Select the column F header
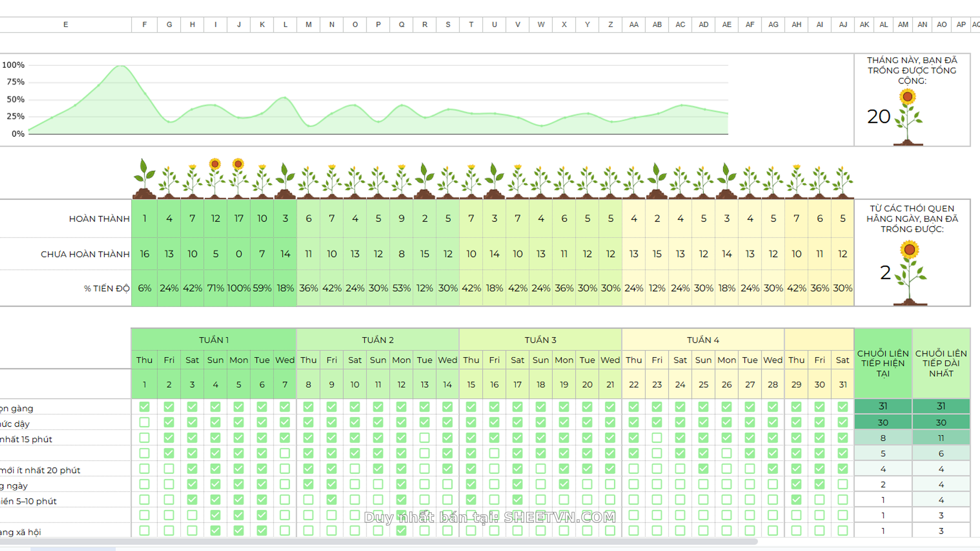Image resolution: width=980 pixels, height=551 pixels. pos(144,24)
